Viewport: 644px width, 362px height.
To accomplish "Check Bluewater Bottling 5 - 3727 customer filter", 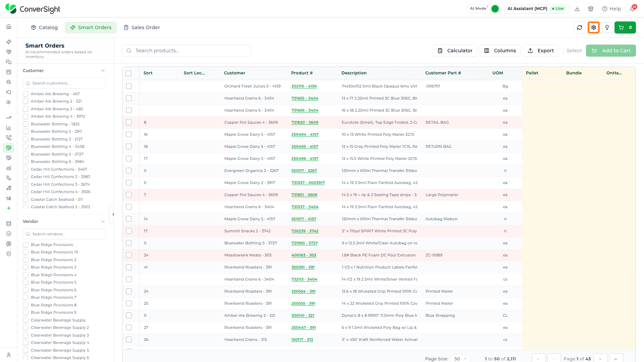I will 25,154.
